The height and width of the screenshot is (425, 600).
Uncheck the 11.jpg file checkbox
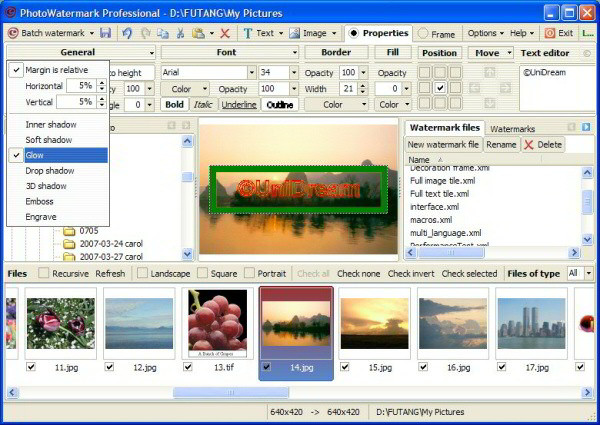click(31, 367)
